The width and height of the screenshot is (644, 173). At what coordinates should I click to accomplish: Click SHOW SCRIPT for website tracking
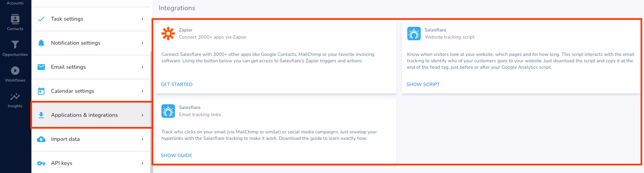pos(423,84)
